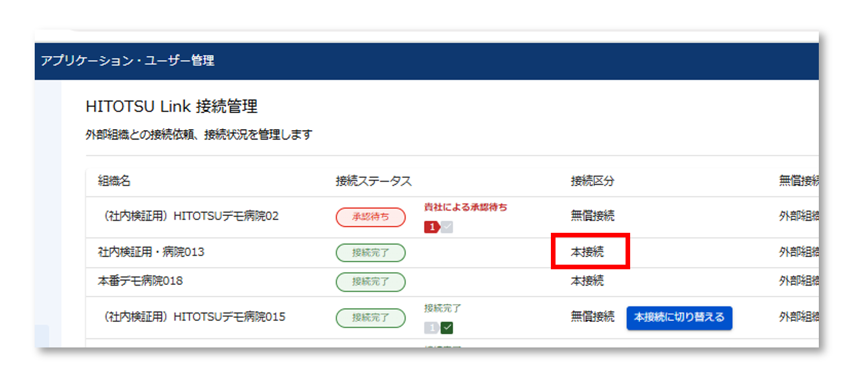Click the red 貴社による承認待ち message
This screenshot has width=868, height=388.
(x=465, y=207)
